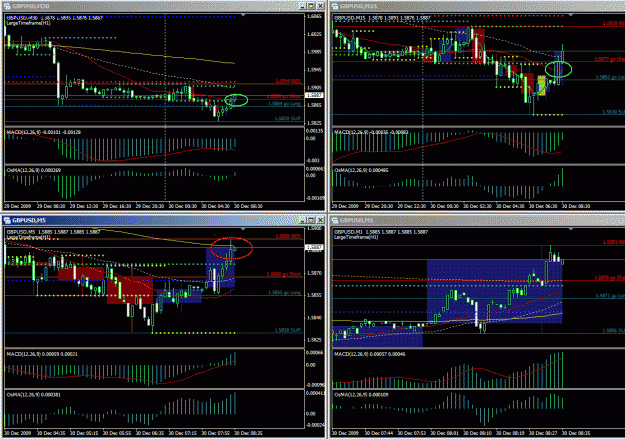Close the GBPUSD,M30 chart window
Viewport: 625px width, 439px height.
(x=320, y=6)
